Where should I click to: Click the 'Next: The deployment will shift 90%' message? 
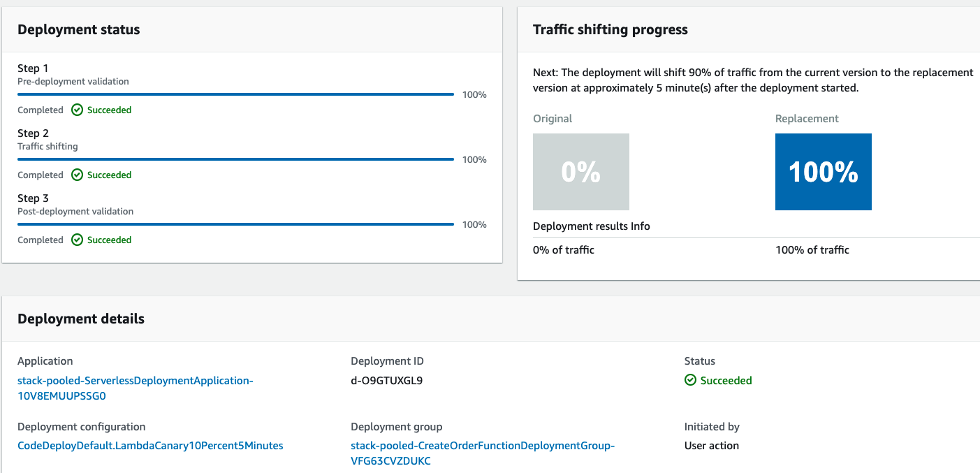pos(753,80)
